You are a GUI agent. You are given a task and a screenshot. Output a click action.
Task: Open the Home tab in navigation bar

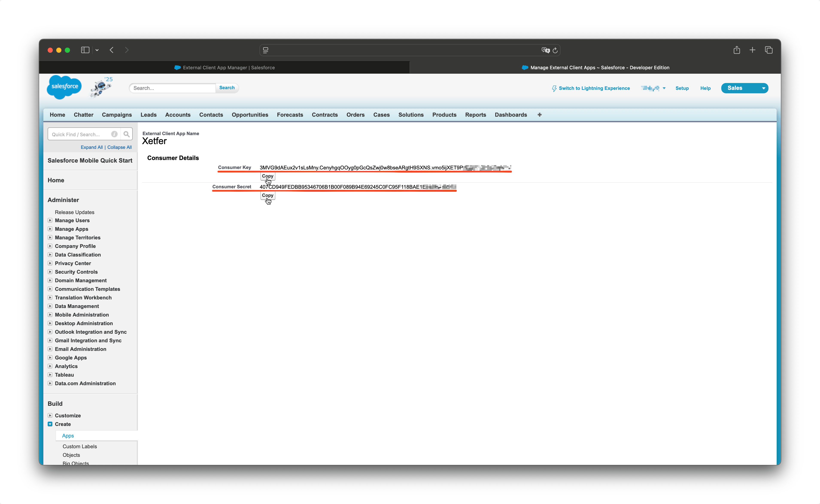(57, 115)
